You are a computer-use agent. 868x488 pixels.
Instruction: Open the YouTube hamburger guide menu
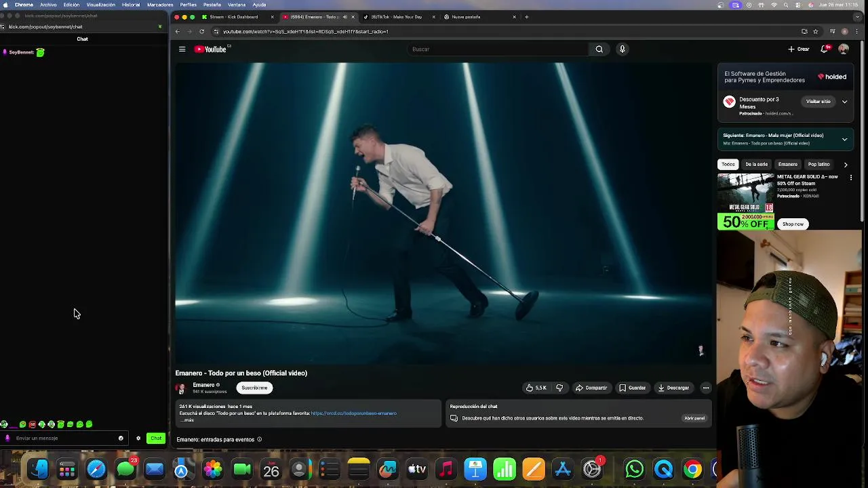tap(182, 49)
